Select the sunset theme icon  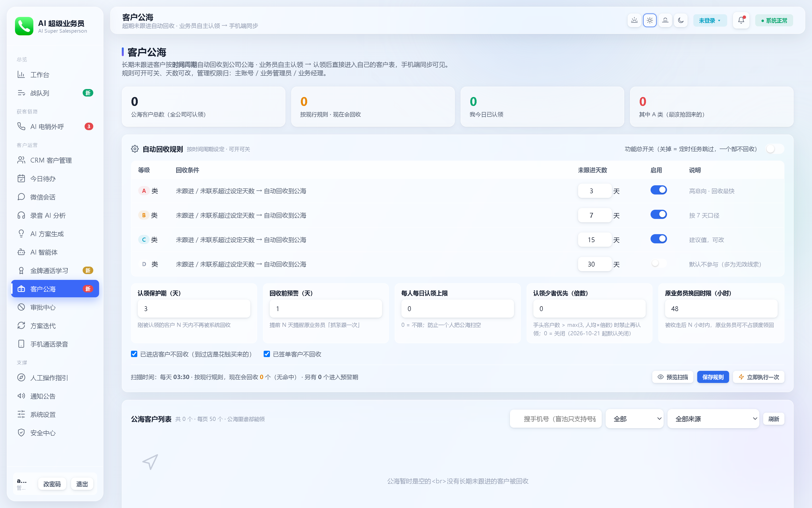(665, 21)
